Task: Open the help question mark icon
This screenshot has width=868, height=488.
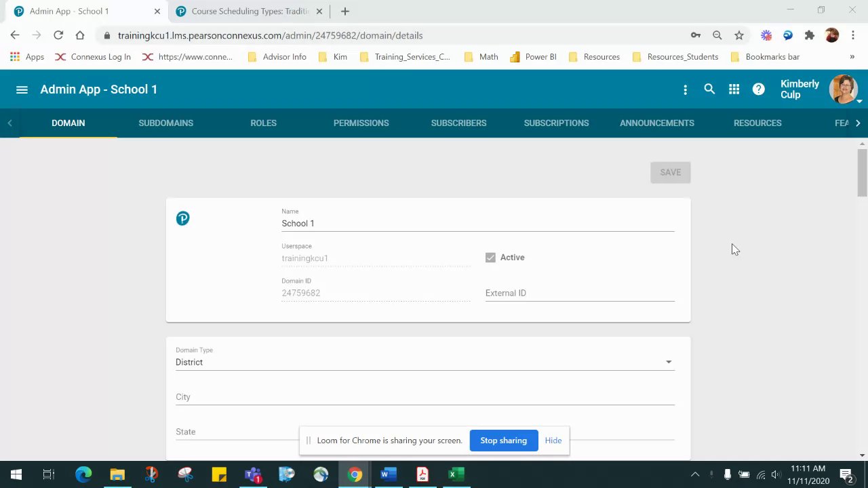Action: pyautogui.click(x=758, y=89)
